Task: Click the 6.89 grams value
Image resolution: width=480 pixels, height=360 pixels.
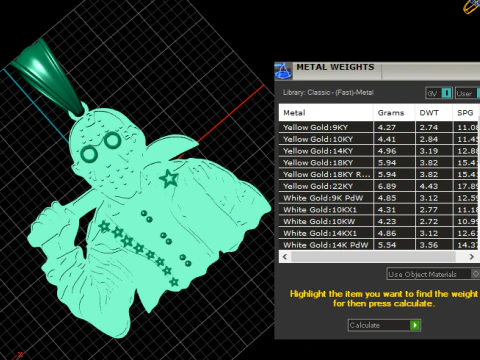Action: click(x=387, y=186)
